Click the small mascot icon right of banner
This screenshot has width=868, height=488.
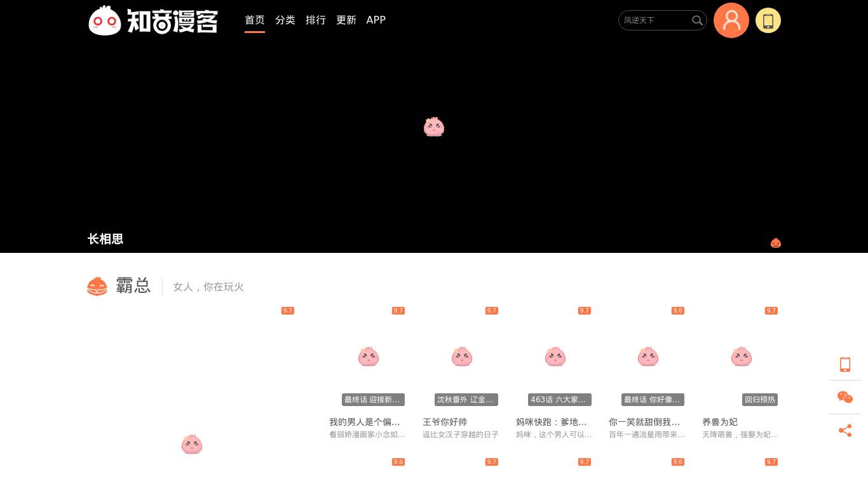(x=776, y=243)
